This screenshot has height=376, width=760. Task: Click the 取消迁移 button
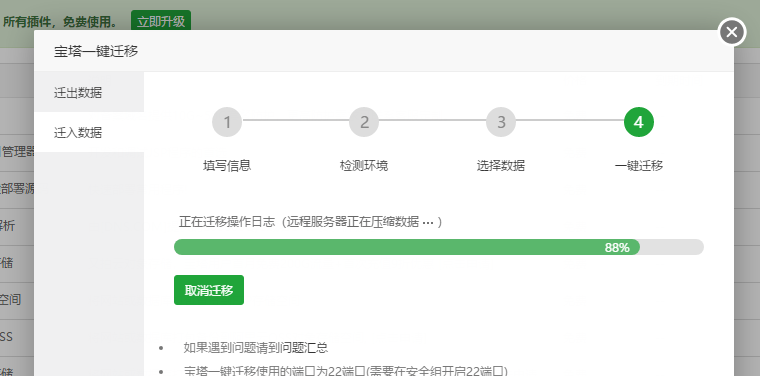point(209,290)
